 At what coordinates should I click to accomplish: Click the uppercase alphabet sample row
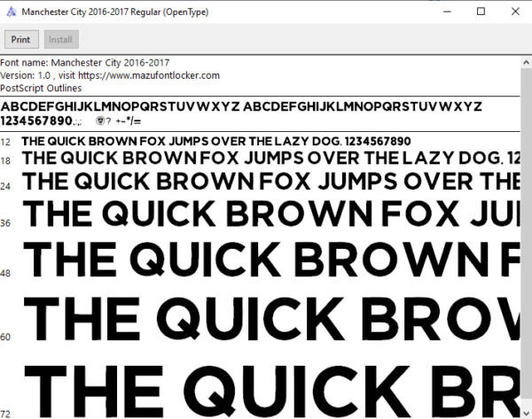click(x=241, y=106)
